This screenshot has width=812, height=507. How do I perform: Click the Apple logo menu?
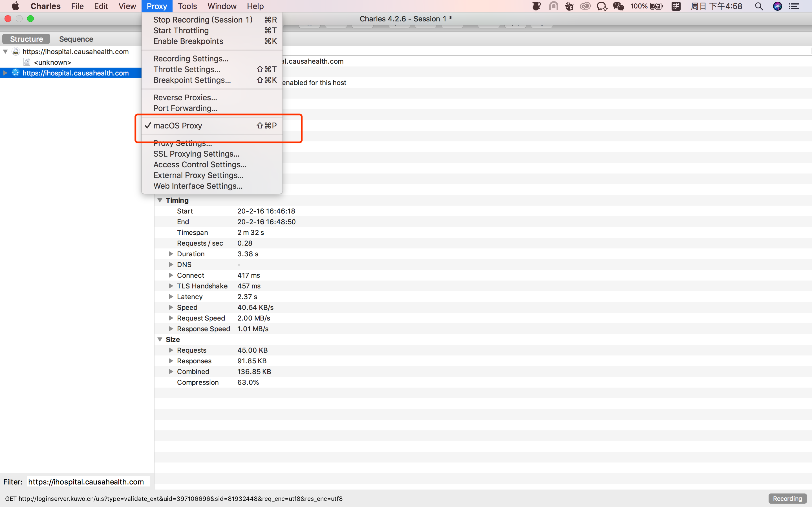16,6
